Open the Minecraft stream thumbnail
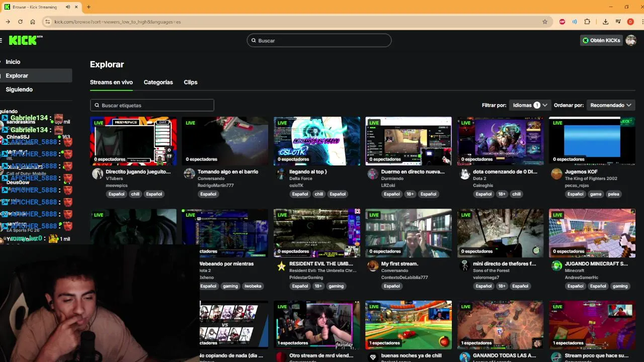Screen dimensions: 644x362 pyautogui.click(x=592, y=233)
